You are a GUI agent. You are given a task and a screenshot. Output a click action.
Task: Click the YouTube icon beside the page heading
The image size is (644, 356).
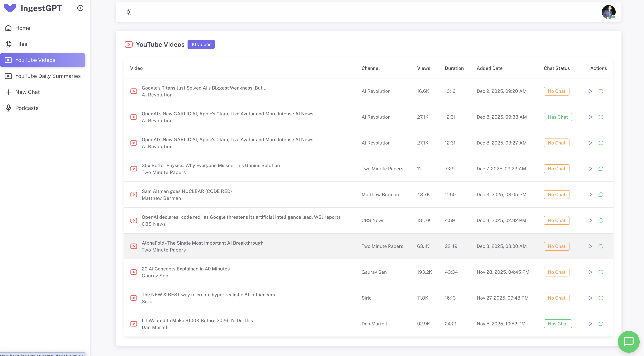tap(128, 44)
